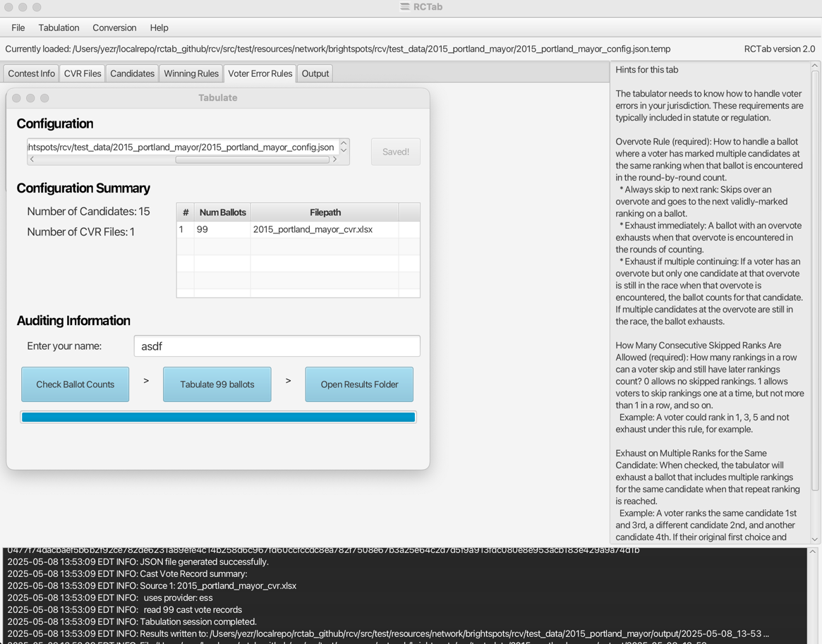Open the Output tab
Viewport: 822px width, 644px height.
pos(315,73)
